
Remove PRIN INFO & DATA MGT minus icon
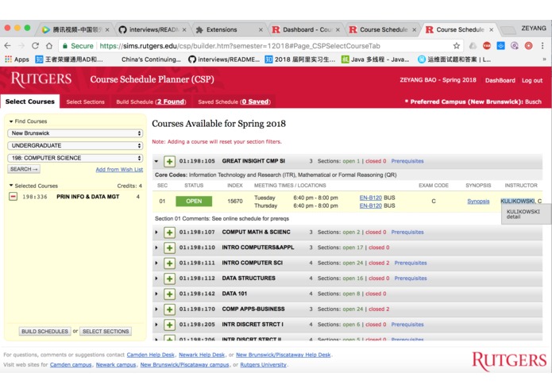[13, 197]
